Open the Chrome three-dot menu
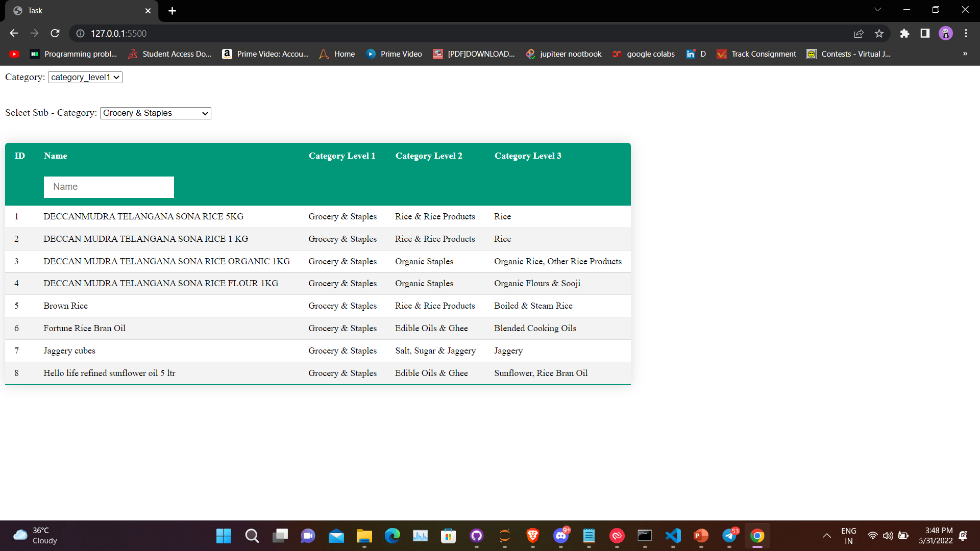Screen dimensions: 980x551 point(966,33)
